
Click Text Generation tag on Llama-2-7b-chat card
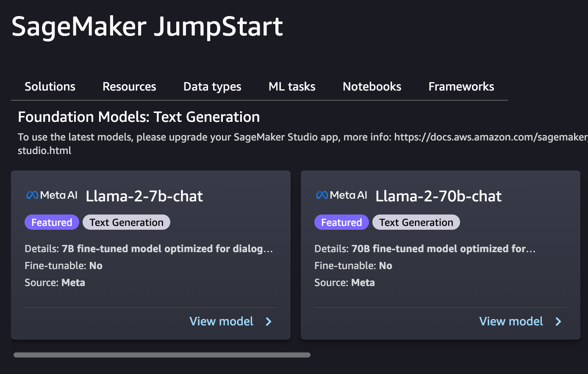pyautogui.click(x=126, y=223)
